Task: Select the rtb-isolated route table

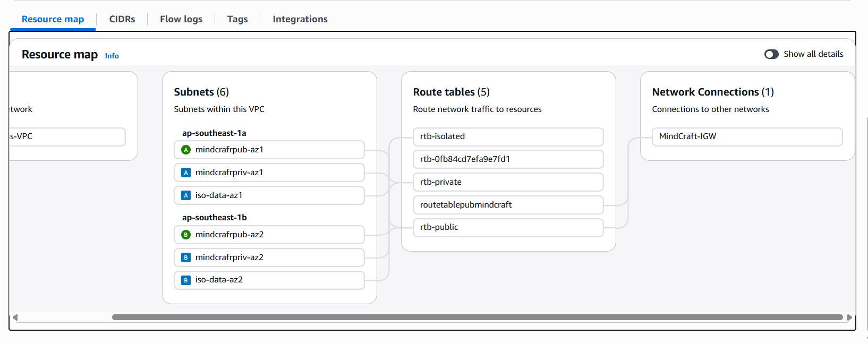Action: pos(508,136)
